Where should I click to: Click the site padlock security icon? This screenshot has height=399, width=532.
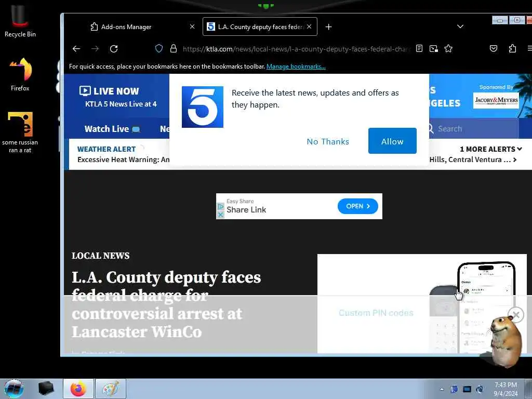[x=174, y=48]
